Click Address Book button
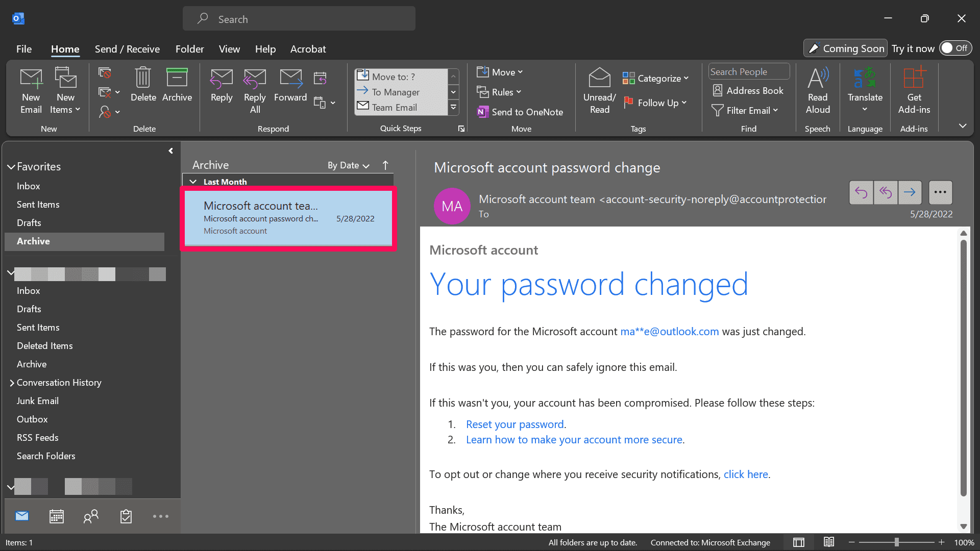The width and height of the screenshot is (980, 551). pyautogui.click(x=748, y=91)
